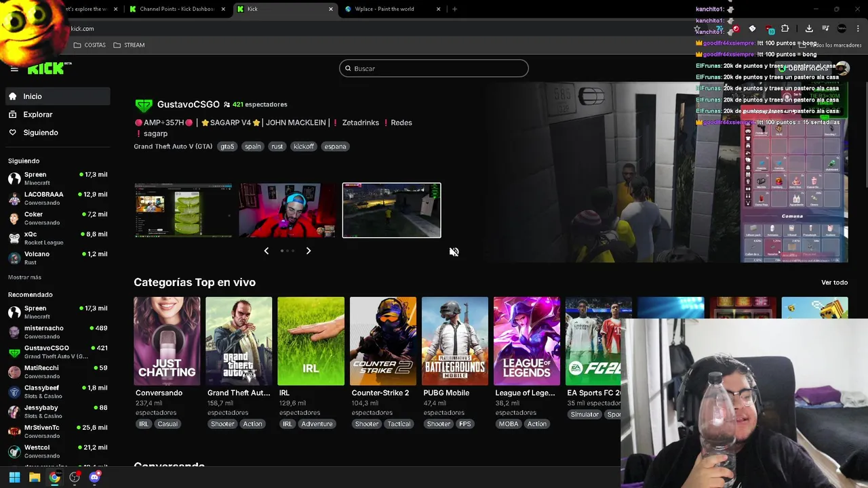Open Jessybaby recommended channel
The image size is (868, 488).
pos(58,411)
